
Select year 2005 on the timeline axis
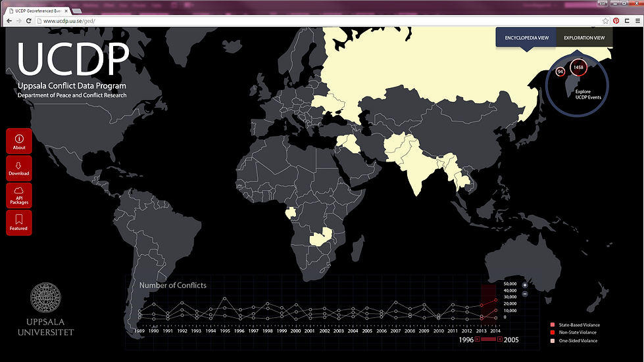pyautogui.click(x=367, y=331)
